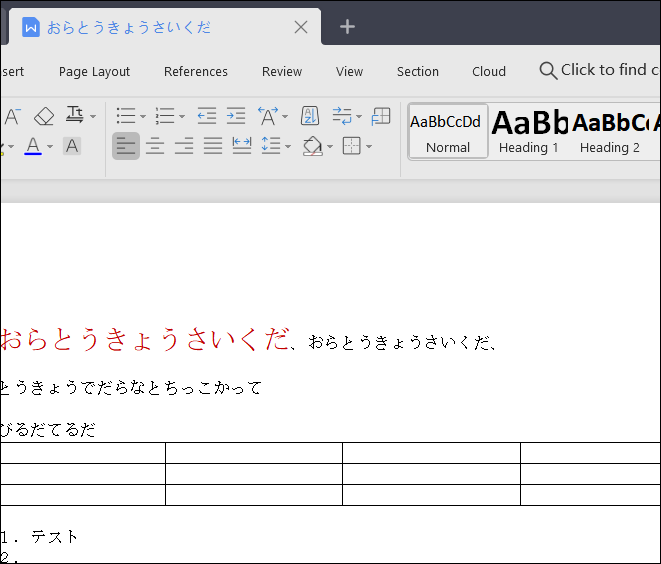This screenshot has height=564, width=661.
Task: Click the insert table layout icon
Action: [381, 116]
